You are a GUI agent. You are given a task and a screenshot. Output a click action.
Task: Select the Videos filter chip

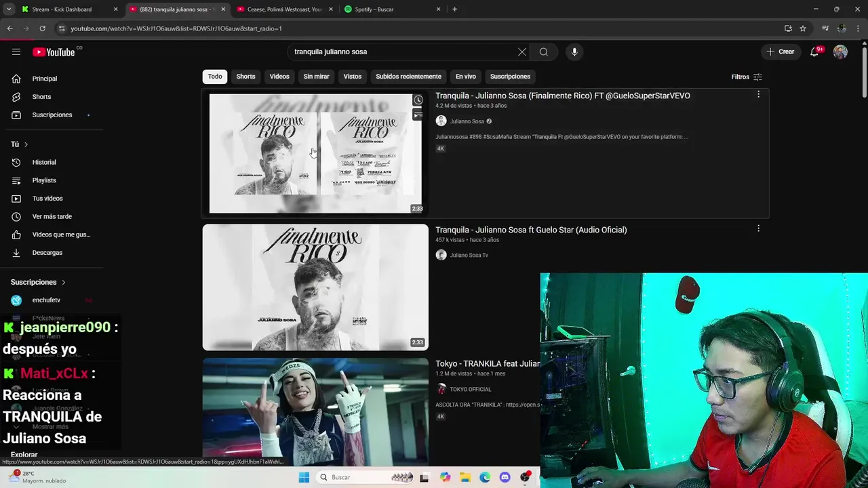279,77
